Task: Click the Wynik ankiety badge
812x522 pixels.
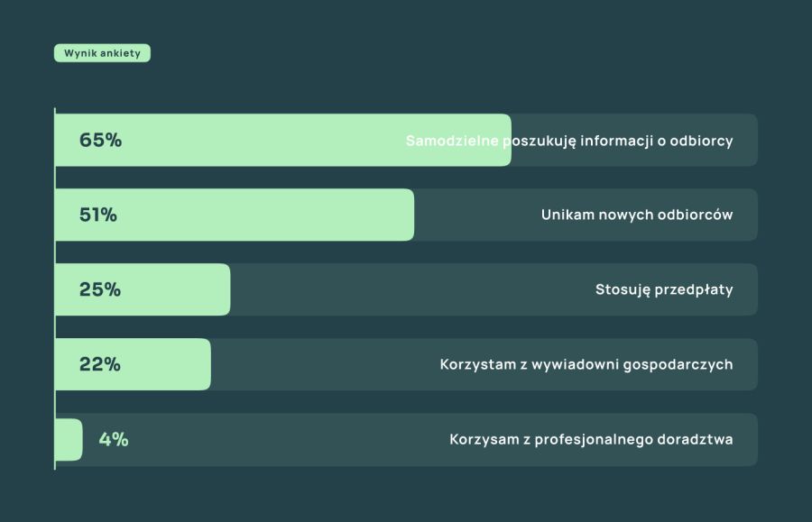Action: 102,53
